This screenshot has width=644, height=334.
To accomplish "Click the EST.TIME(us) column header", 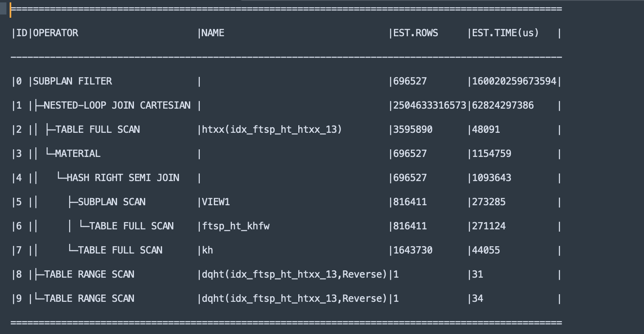I will [x=505, y=33].
